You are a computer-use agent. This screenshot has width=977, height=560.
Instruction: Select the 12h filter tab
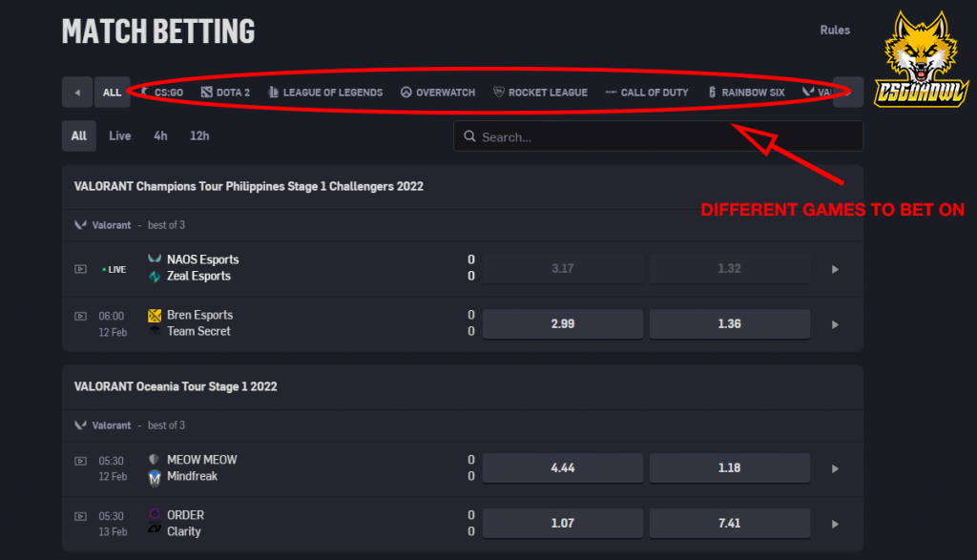199,135
